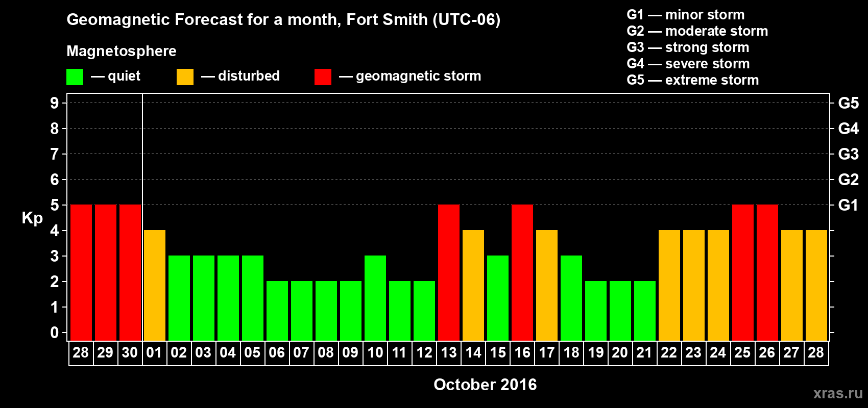Click the red geomagnetic storm legend swatch
Image resolution: width=868 pixels, height=408 pixels.
tap(323, 77)
